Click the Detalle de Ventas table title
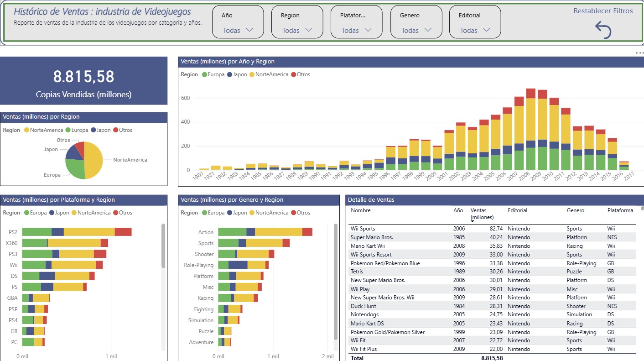The width and height of the screenshot is (644, 361). [371, 200]
